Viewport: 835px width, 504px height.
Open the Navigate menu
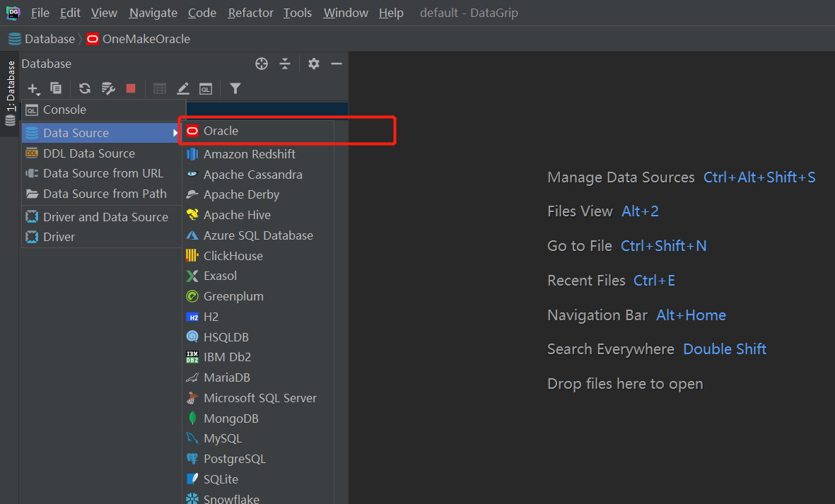click(153, 13)
